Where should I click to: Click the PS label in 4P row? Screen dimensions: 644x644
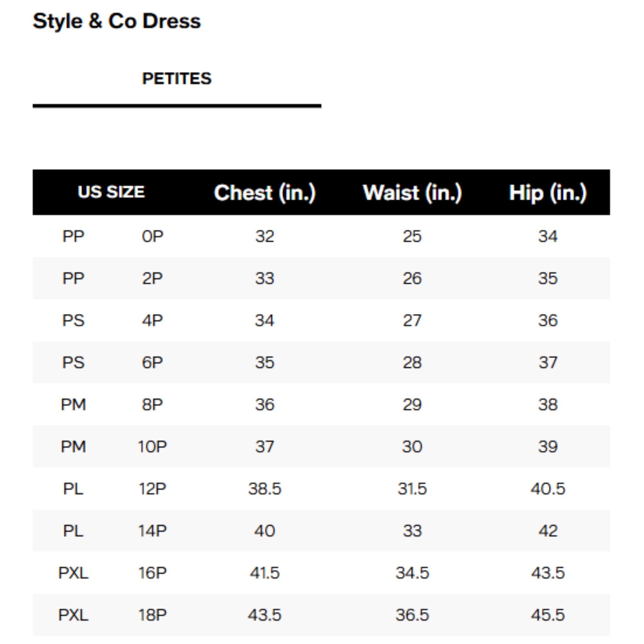73,320
